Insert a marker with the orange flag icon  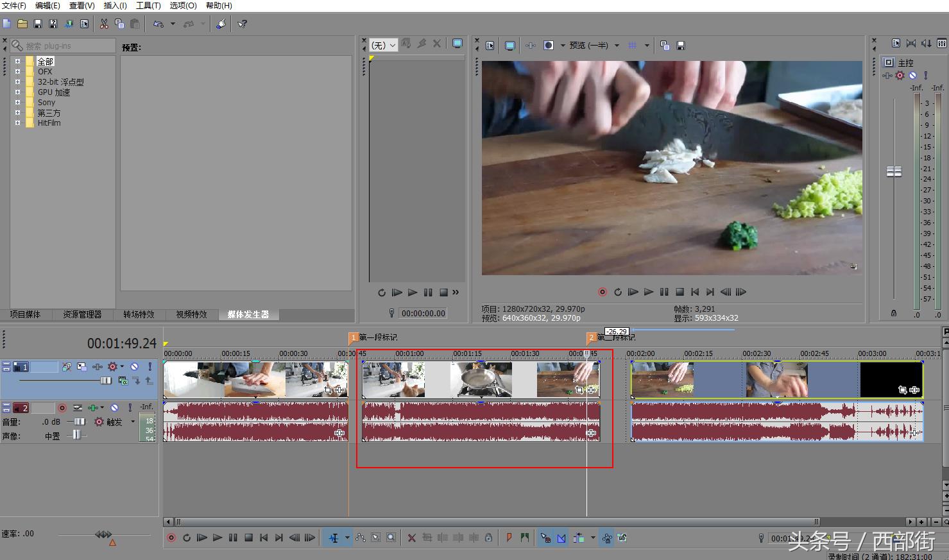tap(509, 538)
